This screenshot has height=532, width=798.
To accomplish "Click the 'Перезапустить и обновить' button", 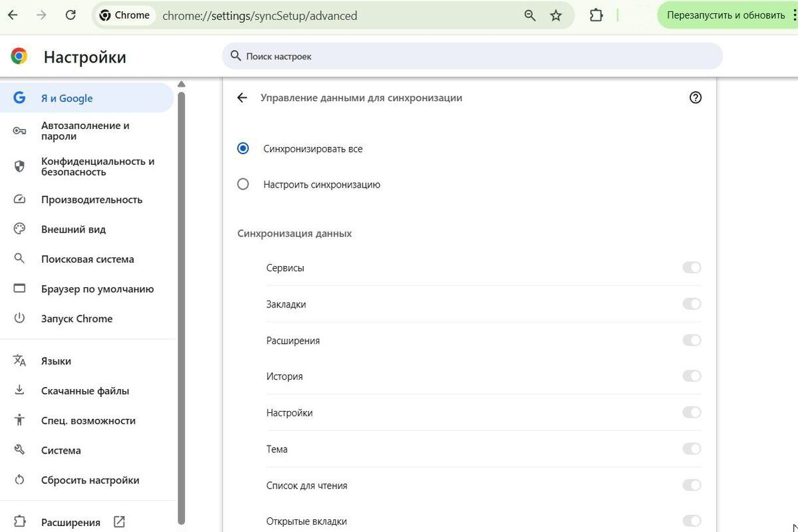I will pos(726,15).
